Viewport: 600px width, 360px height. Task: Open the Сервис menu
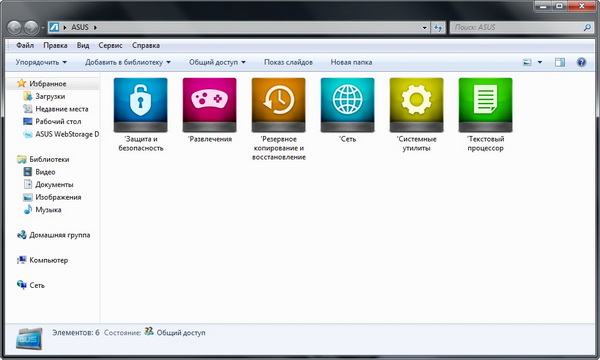(110, 45)
